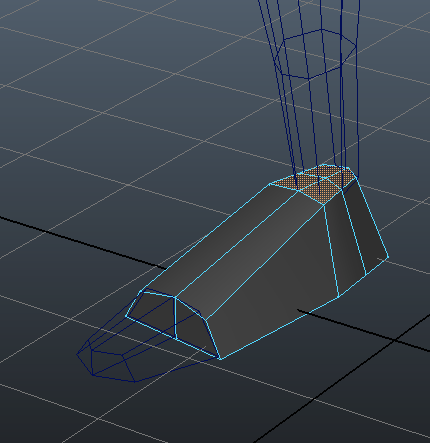430x443 pixels.
Task: Select the black axis line right of the foot
Action: point(363,330)
